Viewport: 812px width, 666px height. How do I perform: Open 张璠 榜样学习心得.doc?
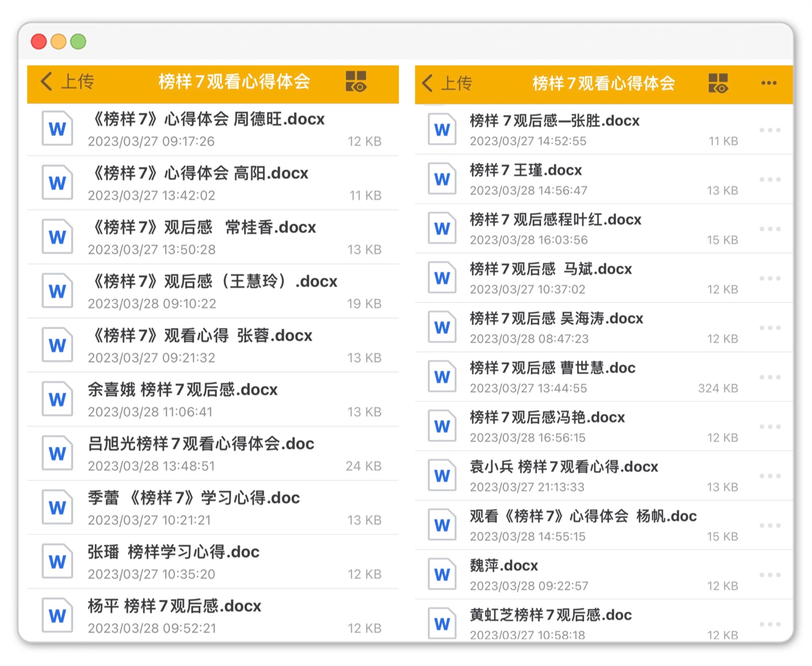pos(174,552)
